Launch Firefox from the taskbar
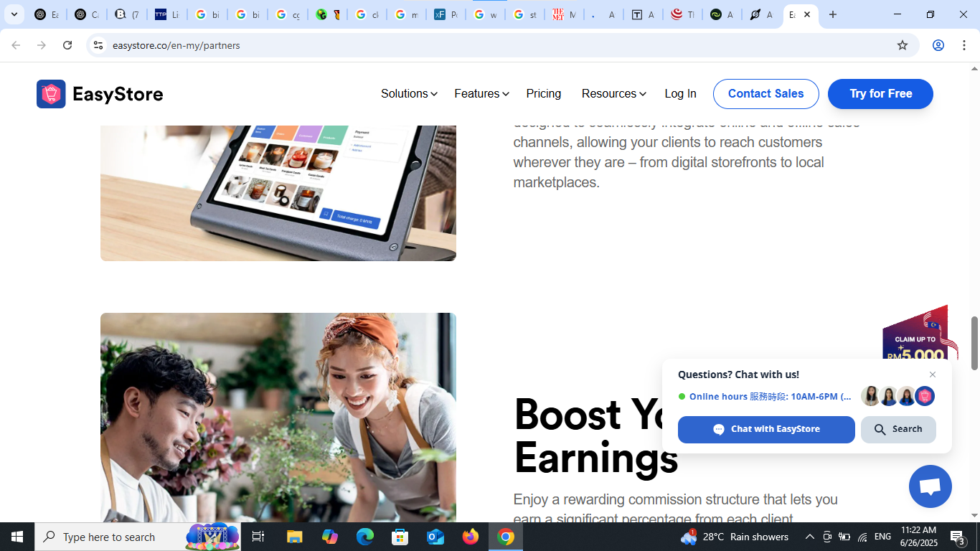The height and width of the screenshot is (551, 980). pyautogui.click(x=471, y=537)
